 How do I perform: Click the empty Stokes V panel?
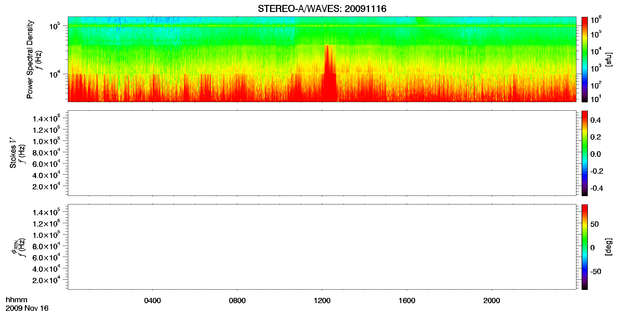click(322, 153)
